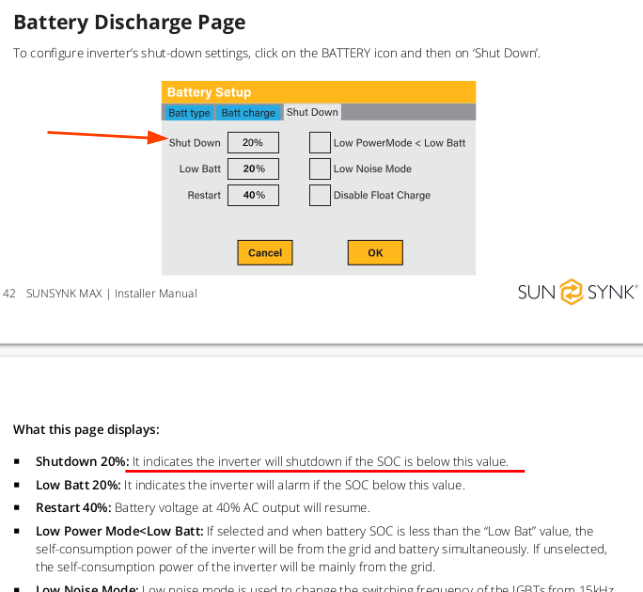
Task: Click the red-underlined shutdown description sentence
Action: [320, 462]
